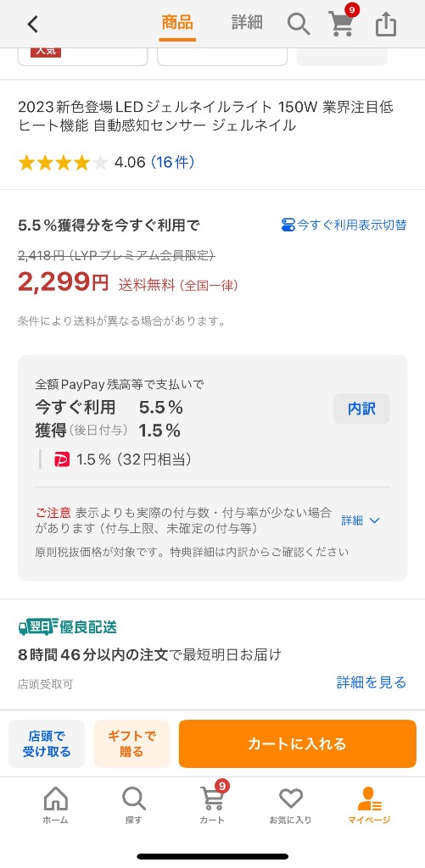
Task: Choose 店頭で受け取る option
Action: 47,743
